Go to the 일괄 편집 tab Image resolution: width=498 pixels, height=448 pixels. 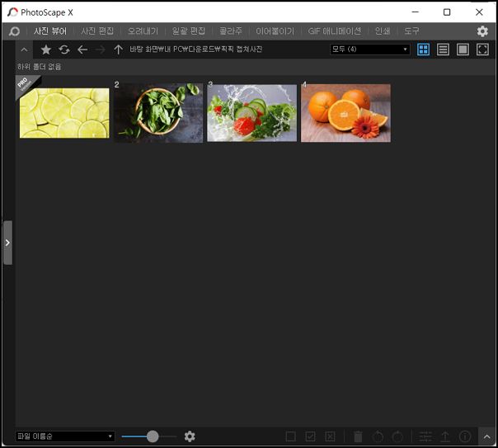click(188, 31)
